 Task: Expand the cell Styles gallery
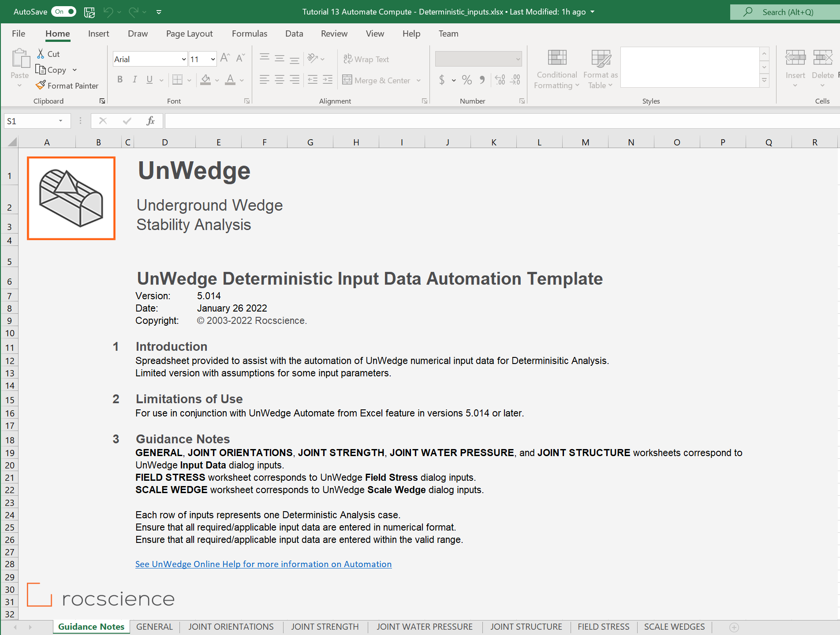[765, 81]
